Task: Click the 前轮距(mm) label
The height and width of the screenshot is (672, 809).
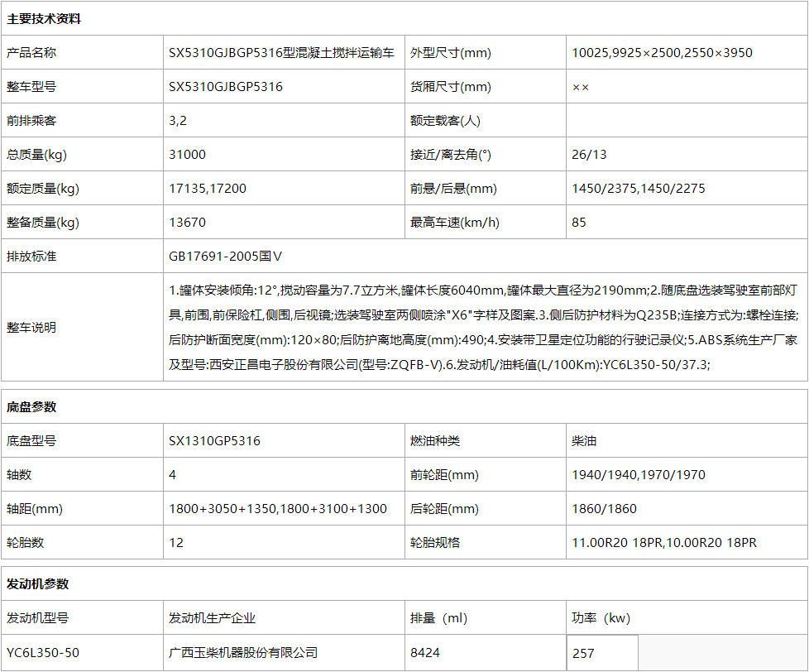Action: coord(444,475)
